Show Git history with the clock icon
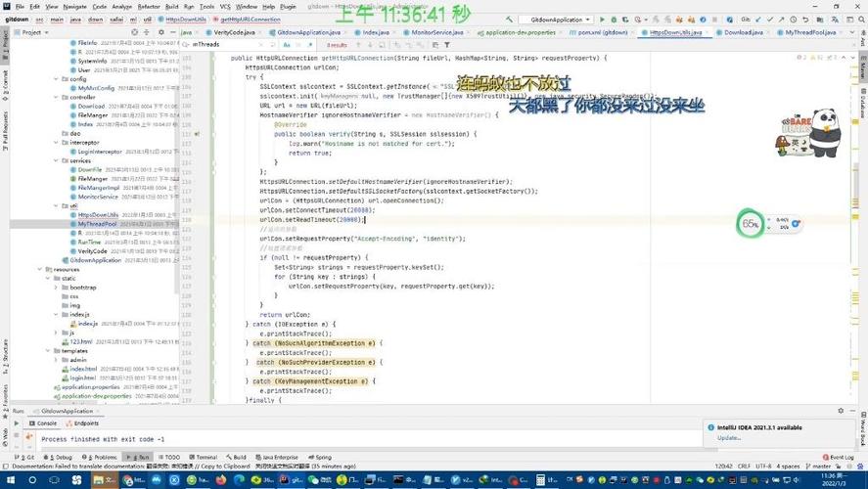This screenshot has width=868, height=489. 794,20
